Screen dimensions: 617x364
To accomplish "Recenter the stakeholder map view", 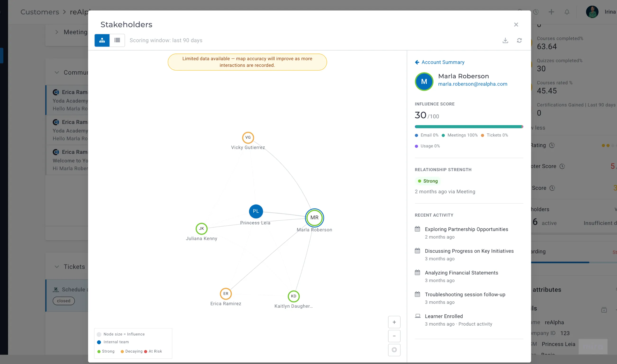I will click(x=394, y=350).
